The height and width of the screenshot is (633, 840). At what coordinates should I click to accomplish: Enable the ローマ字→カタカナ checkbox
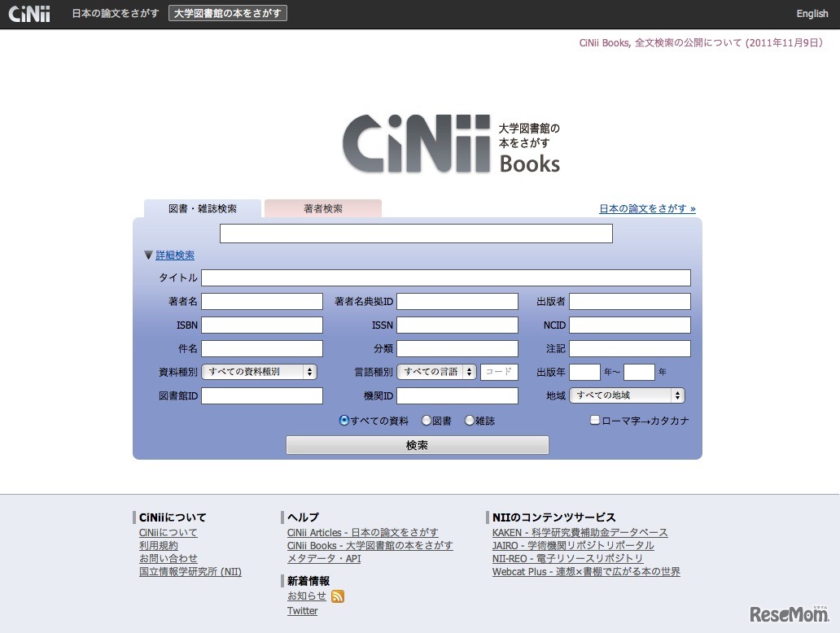point(596,420)
